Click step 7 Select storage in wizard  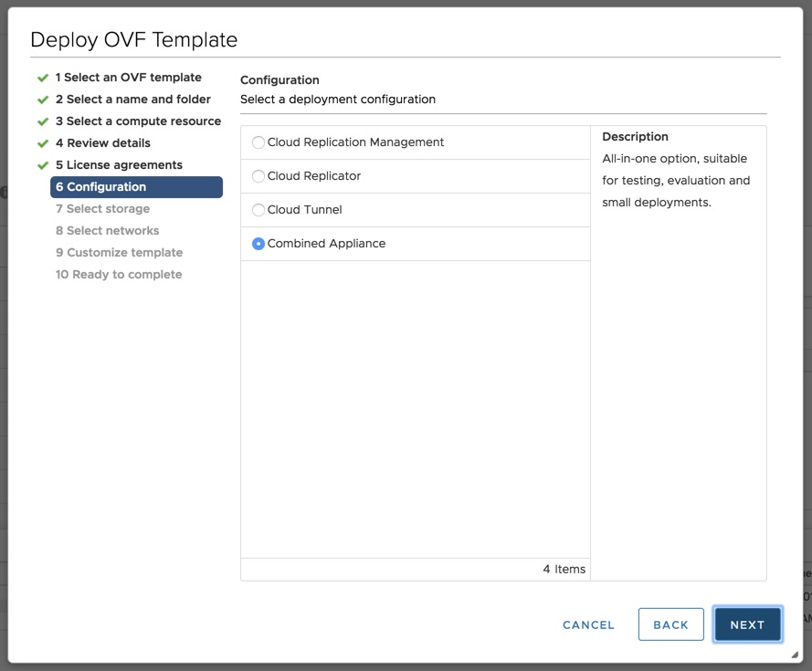(102, 209)
